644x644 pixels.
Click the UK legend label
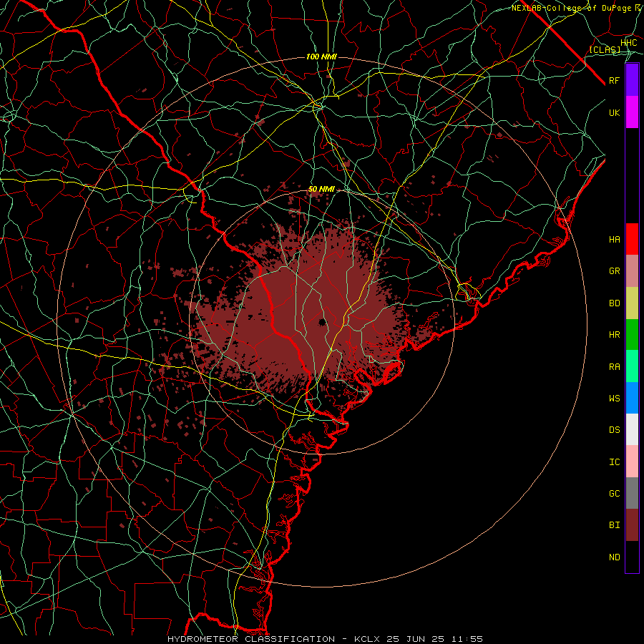[x=614, y=112]
